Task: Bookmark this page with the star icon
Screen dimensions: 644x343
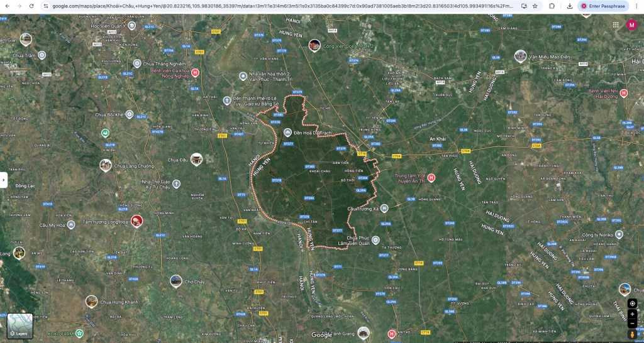Action: coord(535,6)
